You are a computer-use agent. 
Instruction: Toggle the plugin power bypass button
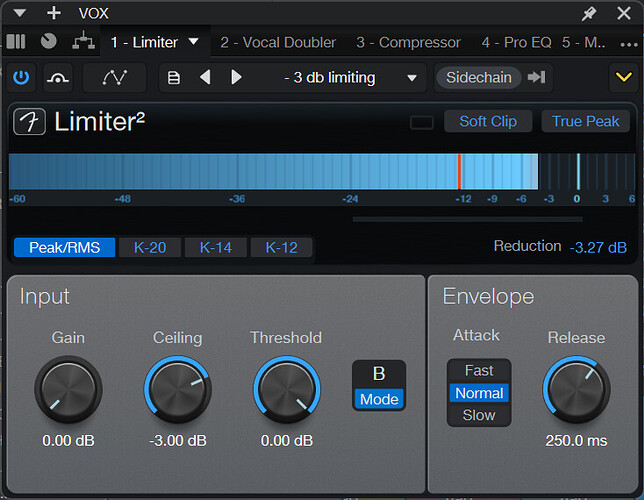pos(21,77)
